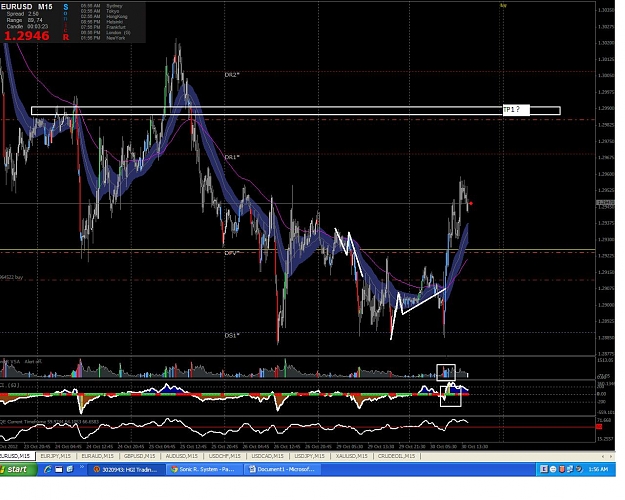This screenshot has height=500, width=625.
Task: Click the red shield tray icon
Action: [x=562, y=469]
